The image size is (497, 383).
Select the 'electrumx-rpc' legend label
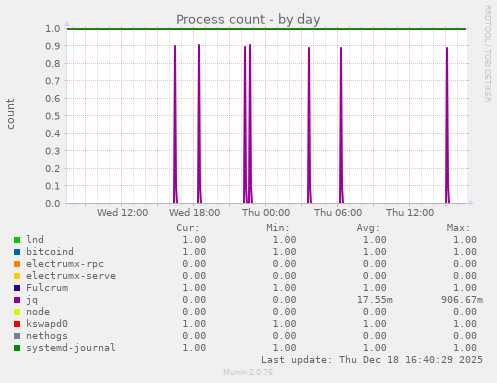(x=65, y=264)
